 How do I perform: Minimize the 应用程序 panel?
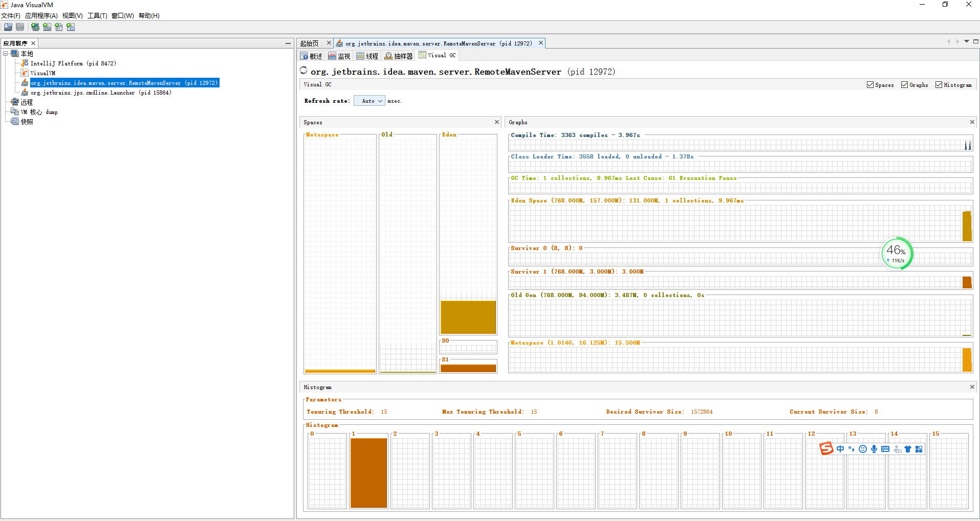(x=288, y=43)
